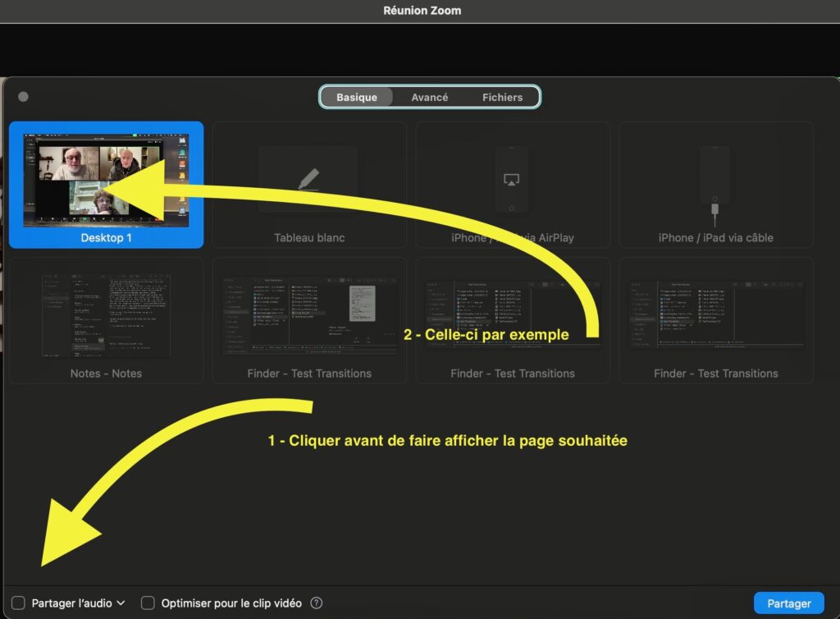Click the gray close dot at top left
Screen dimensions: 840x619
click(x=23, y=97)
